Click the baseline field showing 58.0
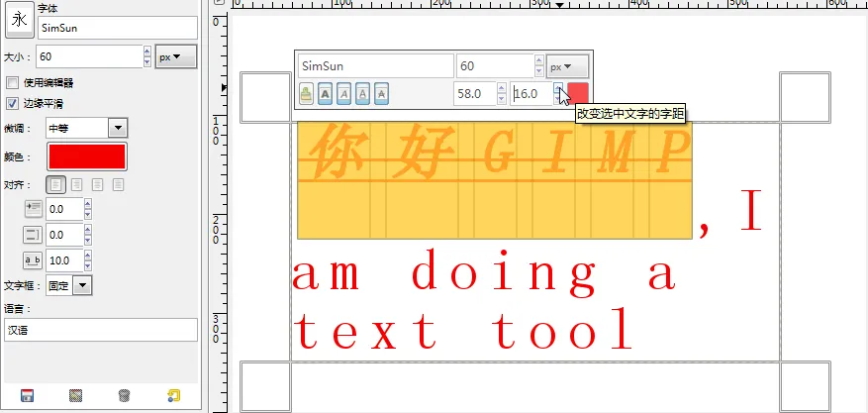Image resolution: width=868 pixels, height=413 pixels. (x=475, y=93)
